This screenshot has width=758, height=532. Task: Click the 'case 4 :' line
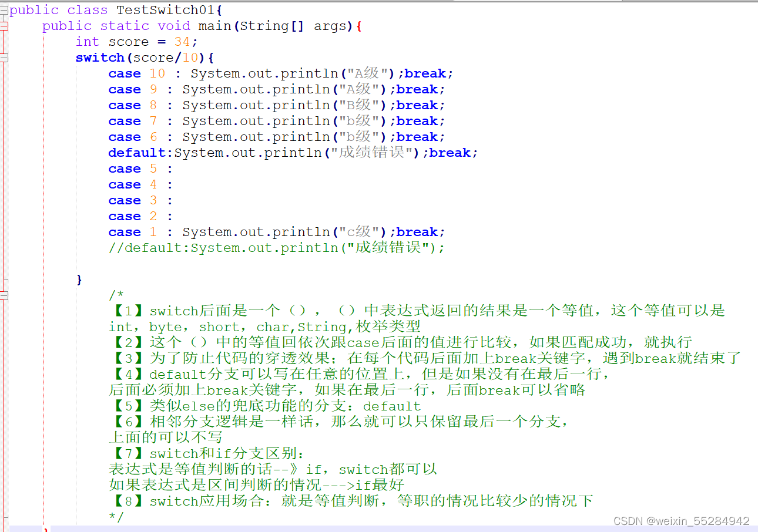[140, 184]
